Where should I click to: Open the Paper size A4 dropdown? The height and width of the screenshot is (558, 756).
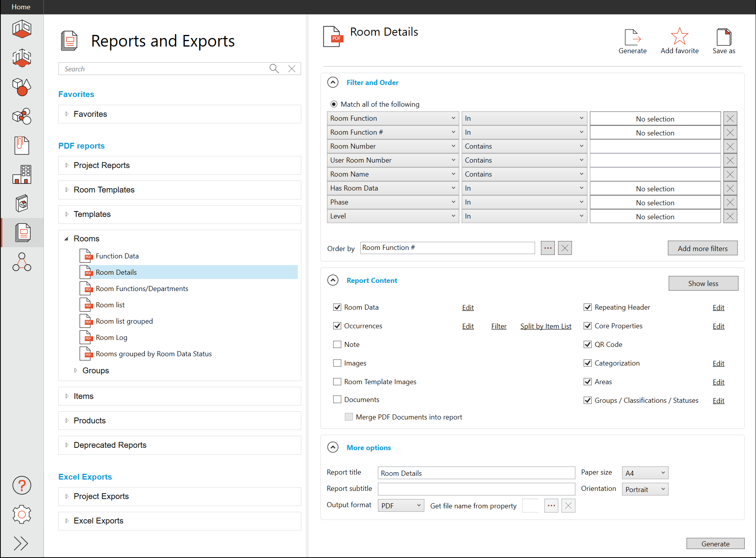click(645, 473)
